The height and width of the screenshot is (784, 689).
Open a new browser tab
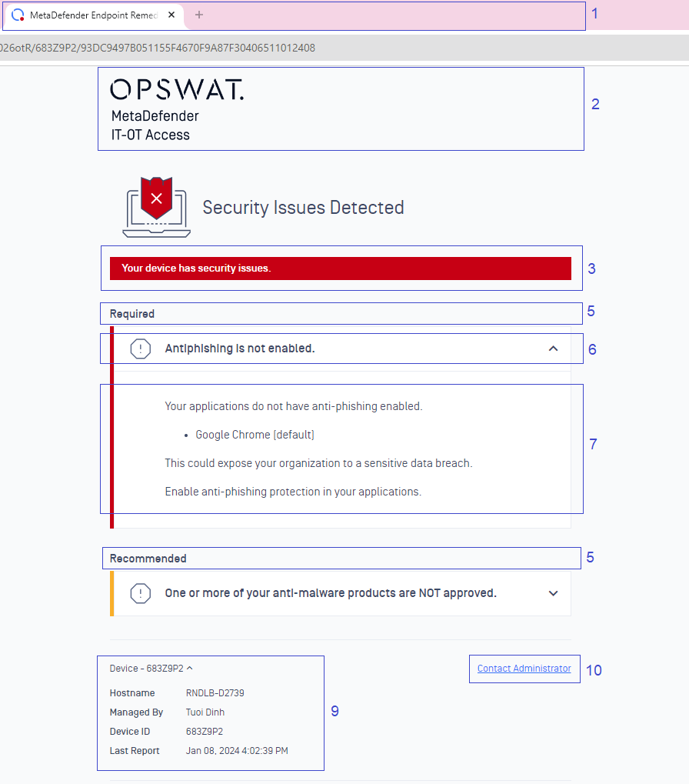click(x=199, y=15)
